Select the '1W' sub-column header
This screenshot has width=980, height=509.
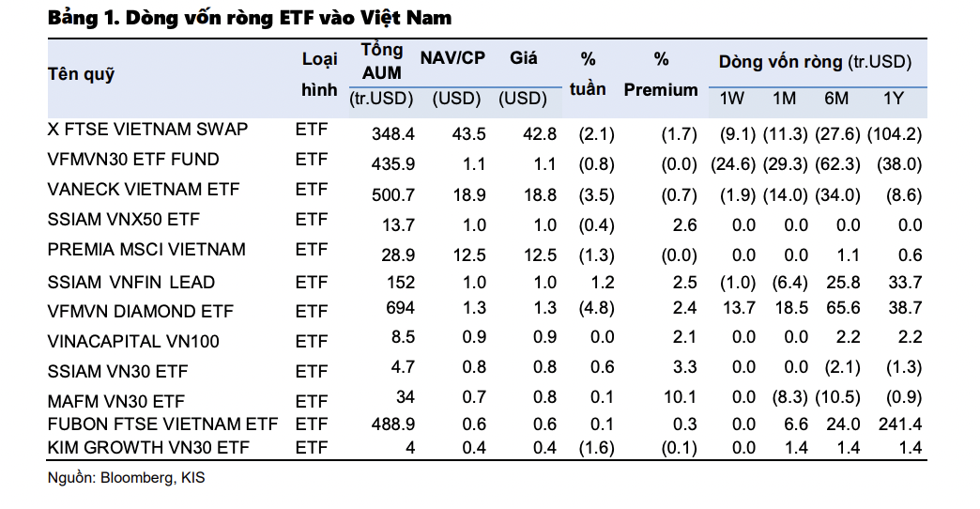coord(732,99)
